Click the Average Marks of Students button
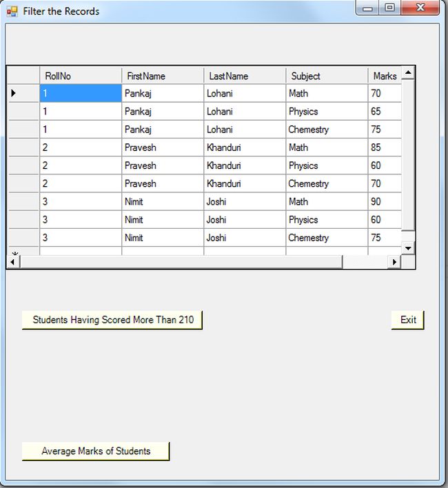448x488 pixels. click(96, 451)
